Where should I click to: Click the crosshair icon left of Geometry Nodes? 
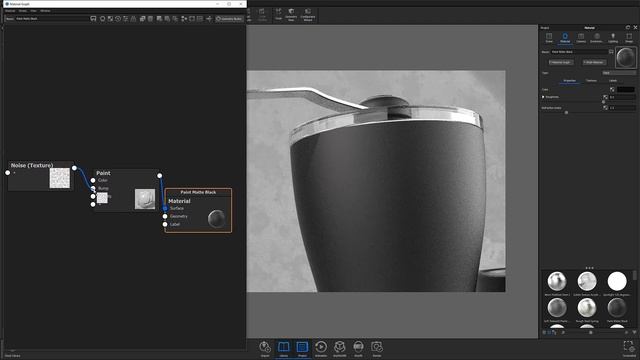pos(209,19)
